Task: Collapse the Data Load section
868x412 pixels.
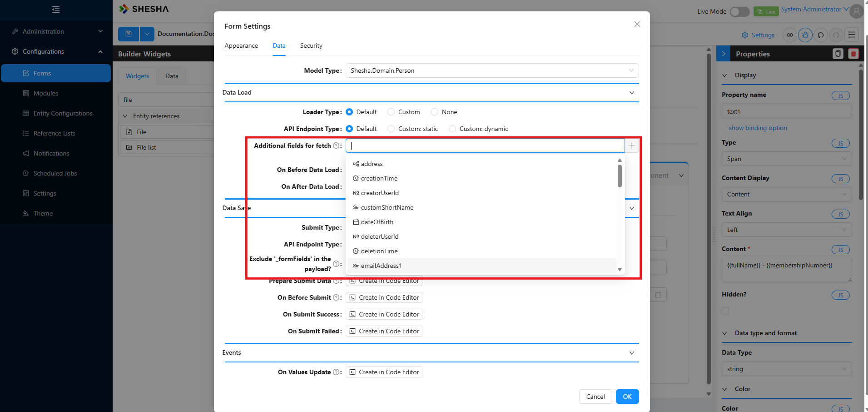Action: click(631, 93)
